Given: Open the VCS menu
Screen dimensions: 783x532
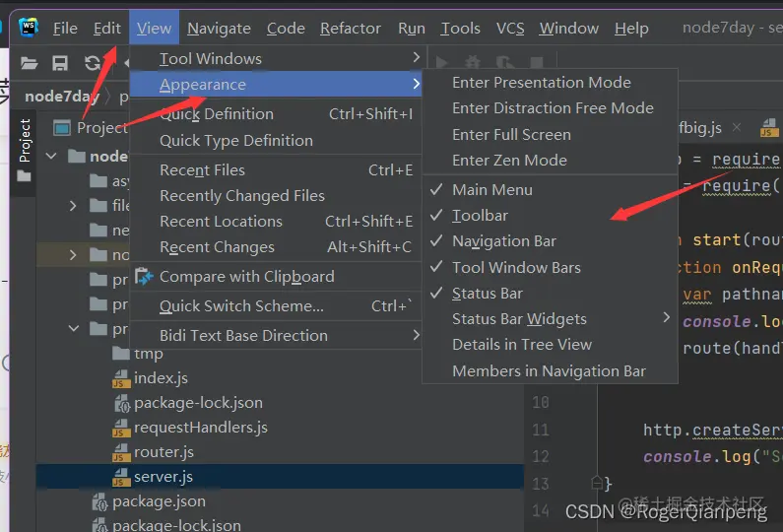Looking at the screenshot, I should [x=510, y=29].
